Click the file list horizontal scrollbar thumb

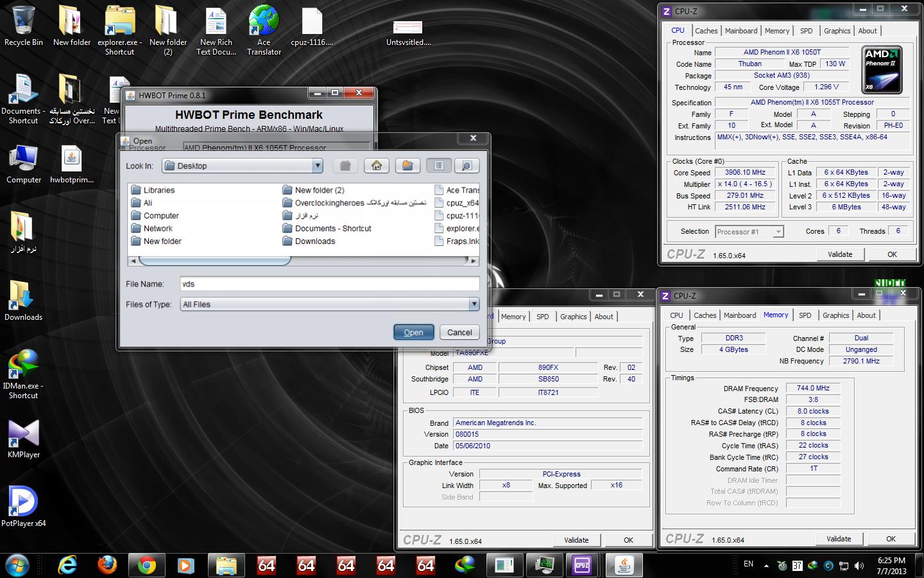tap(215, 261)
